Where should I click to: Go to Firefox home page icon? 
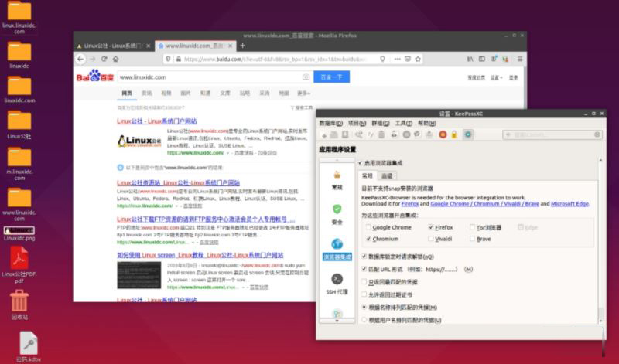pyautogui.click(x=115, y=59)
